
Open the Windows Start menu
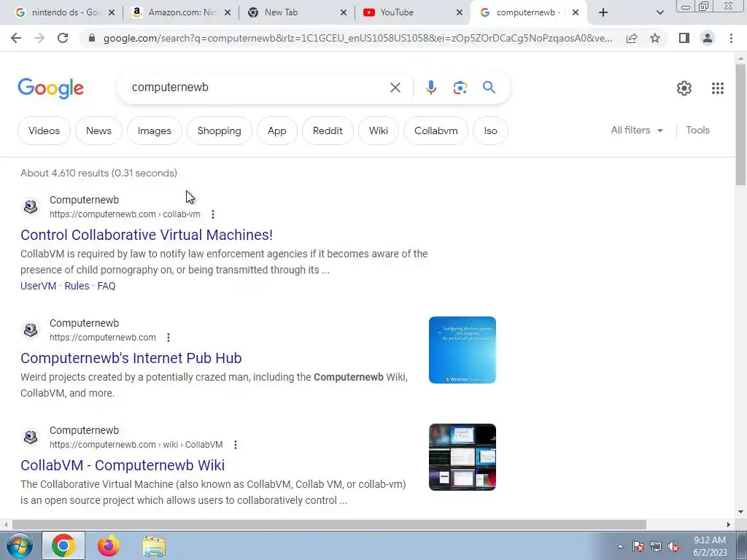[x=19, y=545]
